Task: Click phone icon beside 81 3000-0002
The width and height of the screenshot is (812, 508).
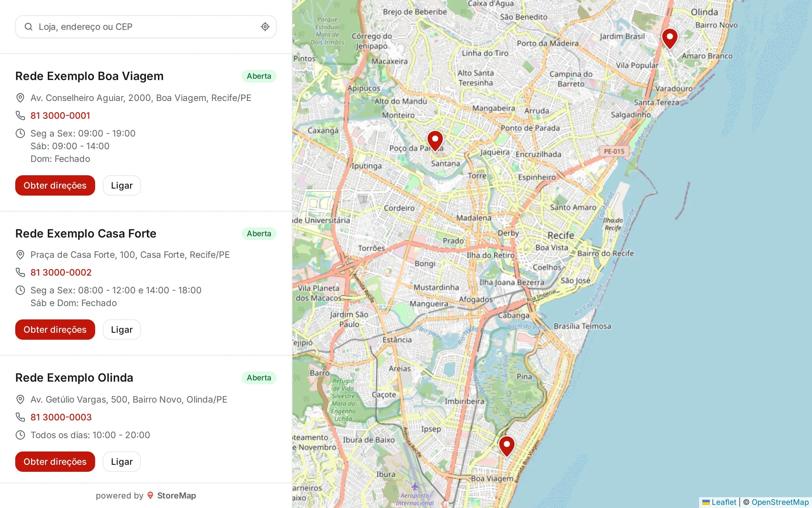Action: 20,272
